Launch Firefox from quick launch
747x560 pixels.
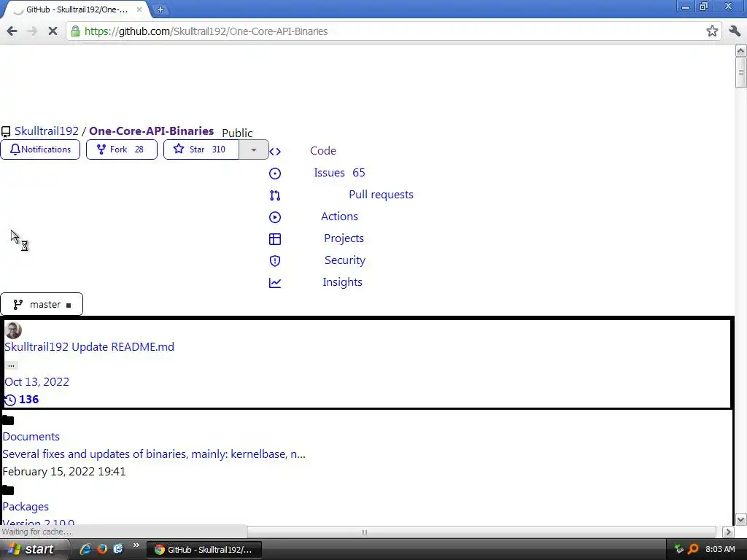point(102,549)
